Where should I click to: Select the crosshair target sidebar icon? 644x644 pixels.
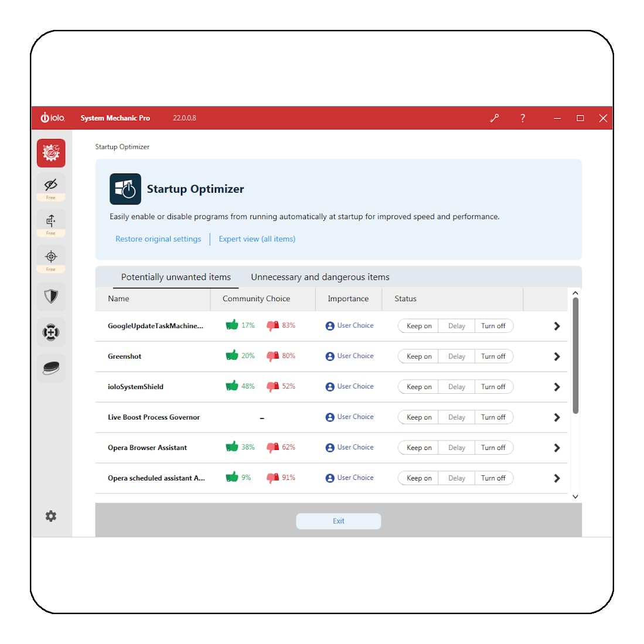(x=51, y=259)
